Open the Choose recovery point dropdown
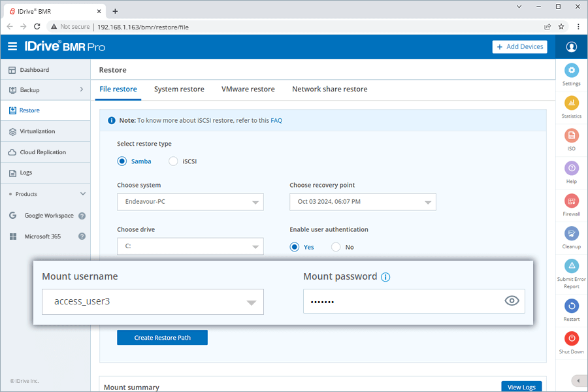 (x=363, y=202)
